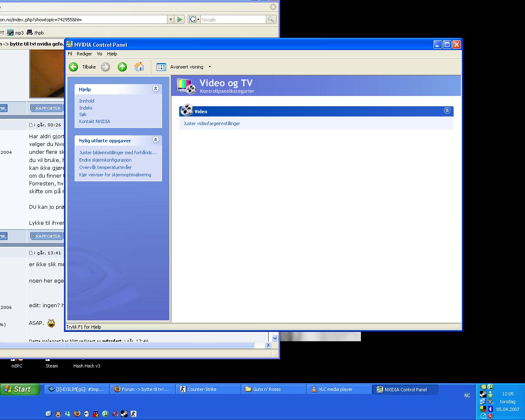
Task: Click the NVIDIA Control Panel taskbar button
Action: click(405, 389)
